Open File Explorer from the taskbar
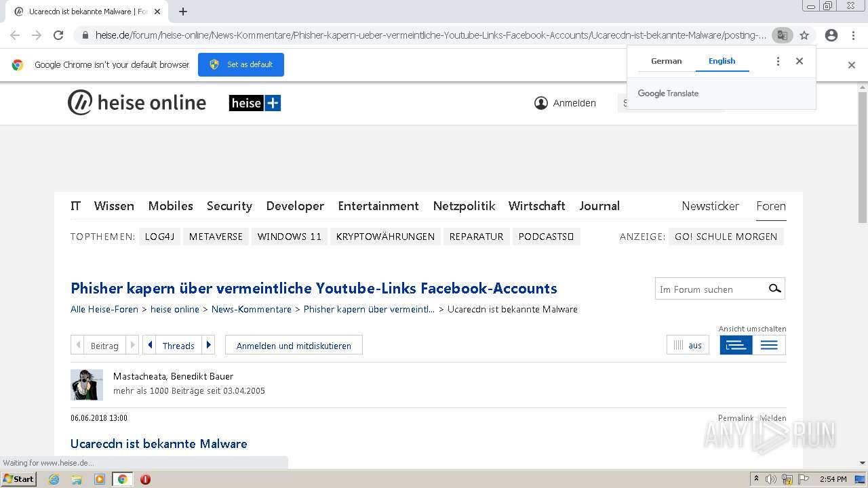The width and height of the screenshot is (868, 488). (x=77, y=479)
